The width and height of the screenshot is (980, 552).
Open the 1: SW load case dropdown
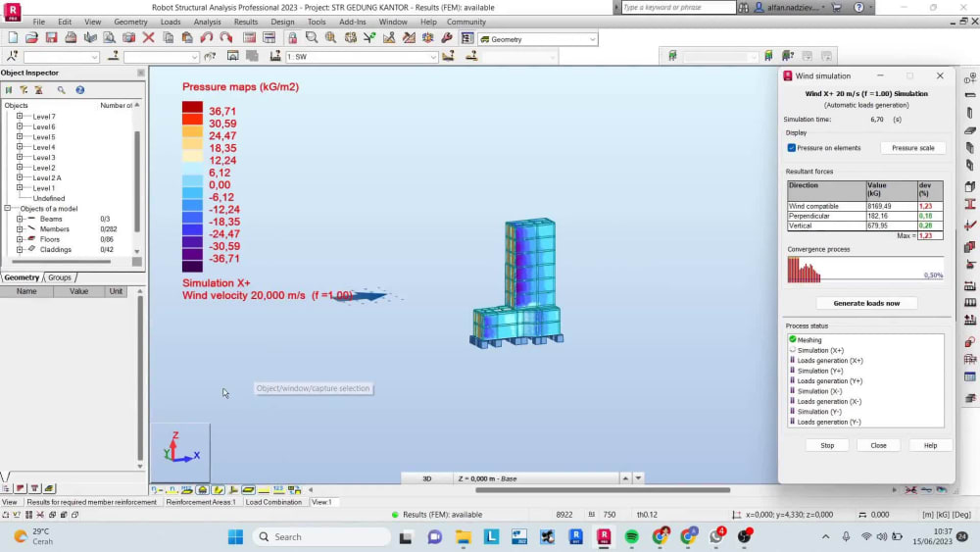[432, 57]
